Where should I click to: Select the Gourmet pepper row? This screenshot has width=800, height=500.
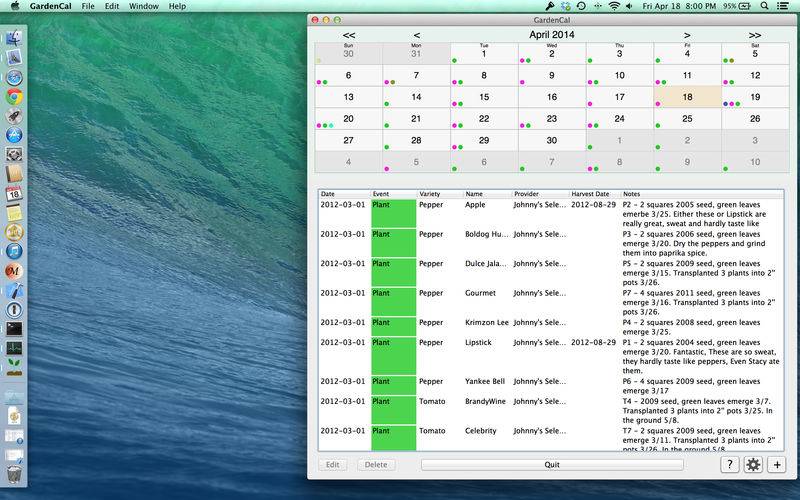coord(551,302)
